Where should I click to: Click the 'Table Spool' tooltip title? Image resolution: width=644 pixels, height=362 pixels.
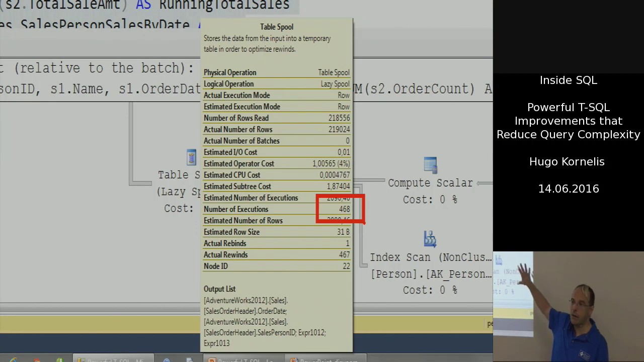(x=277, y=27)
